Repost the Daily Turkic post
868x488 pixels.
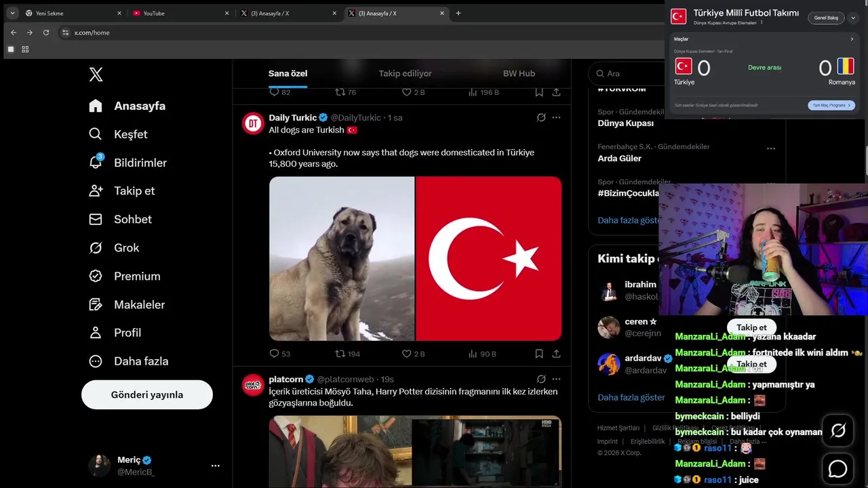click(348, 354)
